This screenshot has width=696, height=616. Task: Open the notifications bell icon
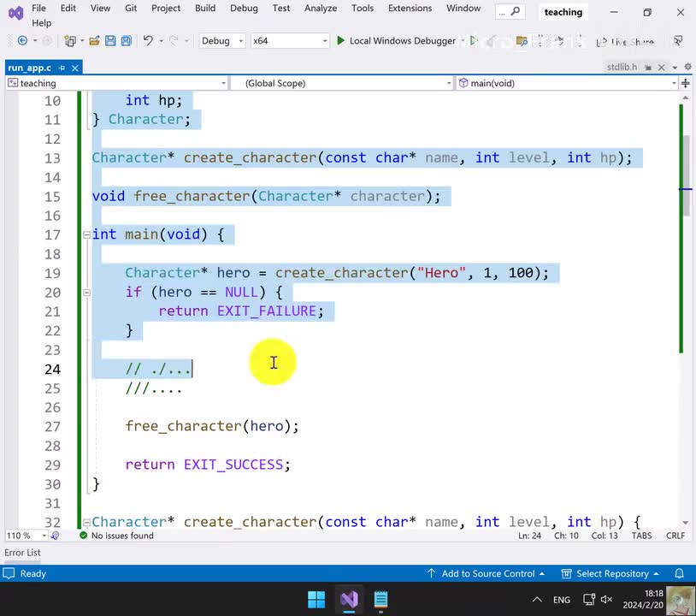679,573
